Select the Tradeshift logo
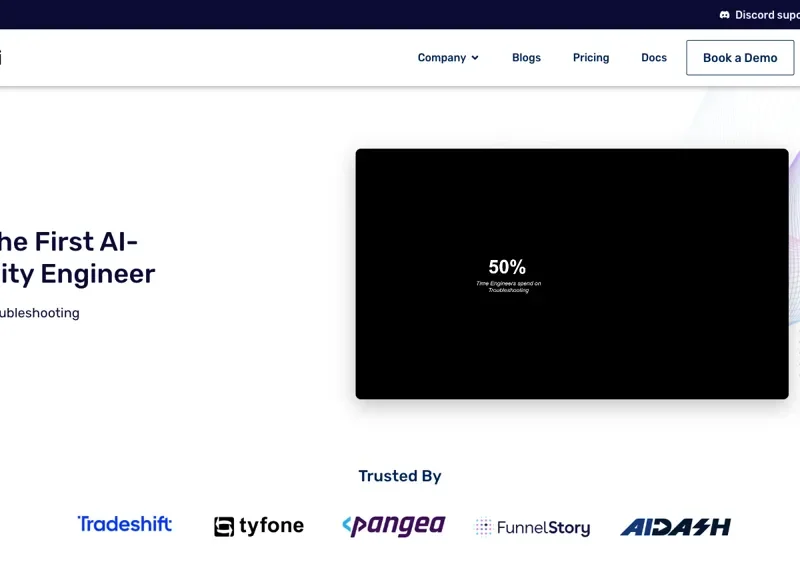The width and height of the screenshot is (800, 576). point(125,524)
